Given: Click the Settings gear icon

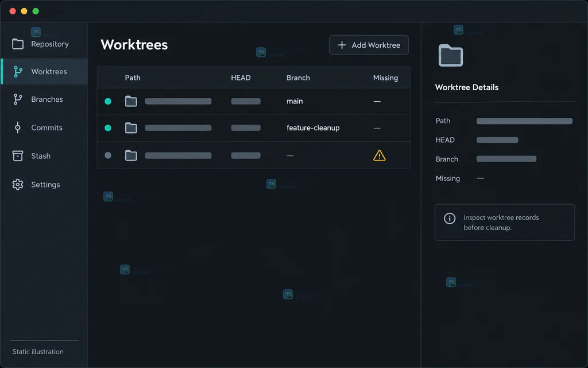Looking at the screenshot, I should click(x=18, y=185).
